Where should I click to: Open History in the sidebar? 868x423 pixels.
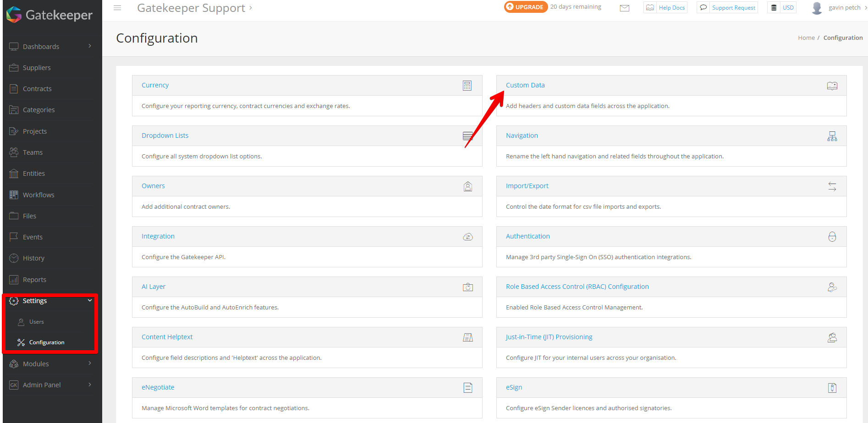[x=33, y=258]
